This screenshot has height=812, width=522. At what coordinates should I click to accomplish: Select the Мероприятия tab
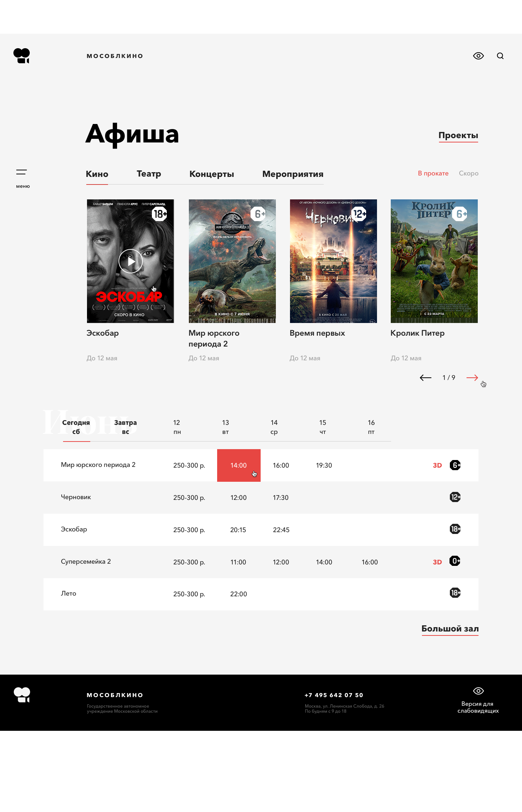[x=293, y=174]
